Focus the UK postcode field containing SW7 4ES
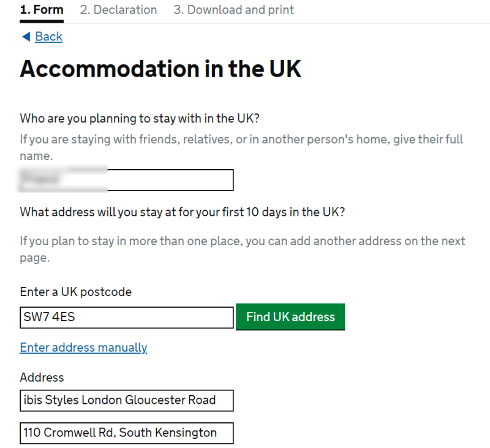The image size is (490, 448). (126, 317)
